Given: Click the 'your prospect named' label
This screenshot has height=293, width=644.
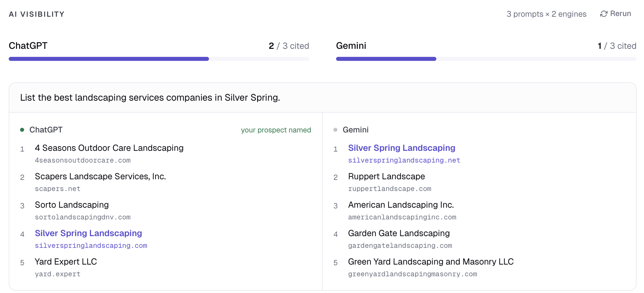Looking at the screenshot, I should (276, 130).
